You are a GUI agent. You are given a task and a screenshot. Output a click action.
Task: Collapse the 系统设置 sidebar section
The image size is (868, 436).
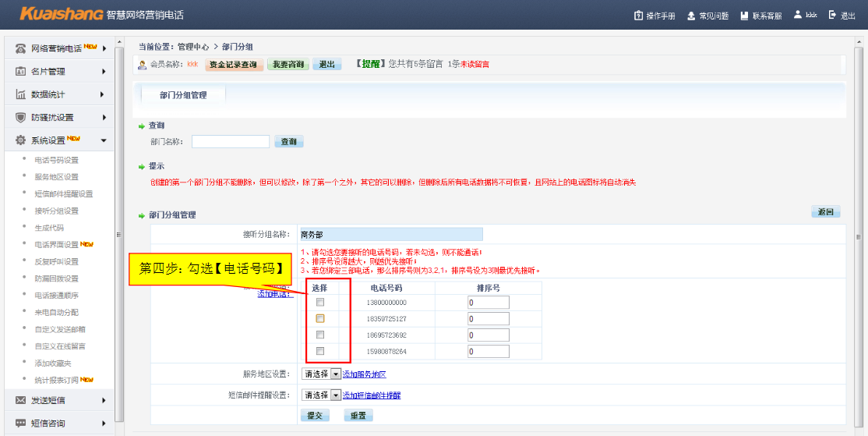pyautogui.click(x=104, y=141)
